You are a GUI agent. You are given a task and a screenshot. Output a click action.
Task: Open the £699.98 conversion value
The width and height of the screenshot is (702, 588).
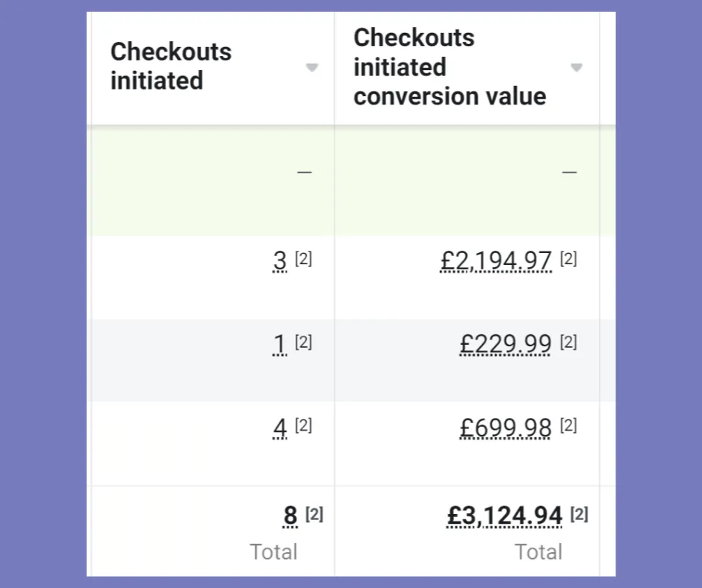pos(506,428)
